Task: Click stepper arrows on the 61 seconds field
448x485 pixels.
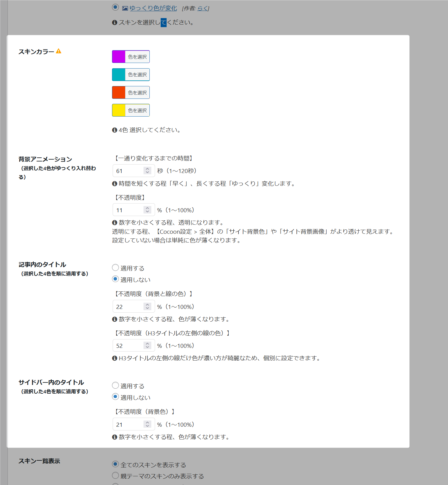Action: [148, 170]
